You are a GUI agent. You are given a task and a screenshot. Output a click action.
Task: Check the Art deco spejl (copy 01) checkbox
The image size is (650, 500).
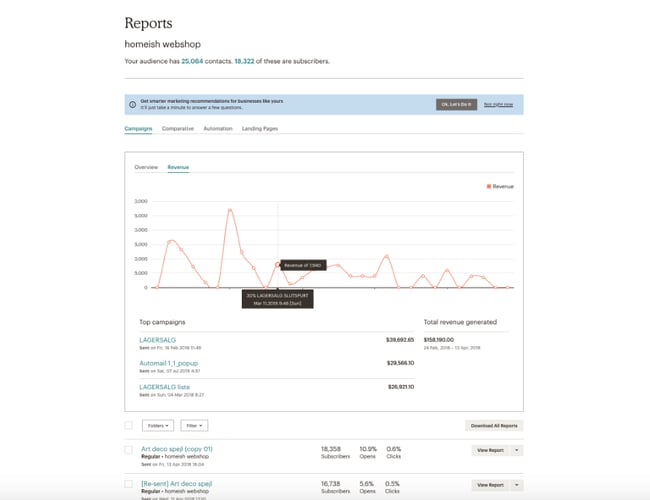[x=128, y=450]
